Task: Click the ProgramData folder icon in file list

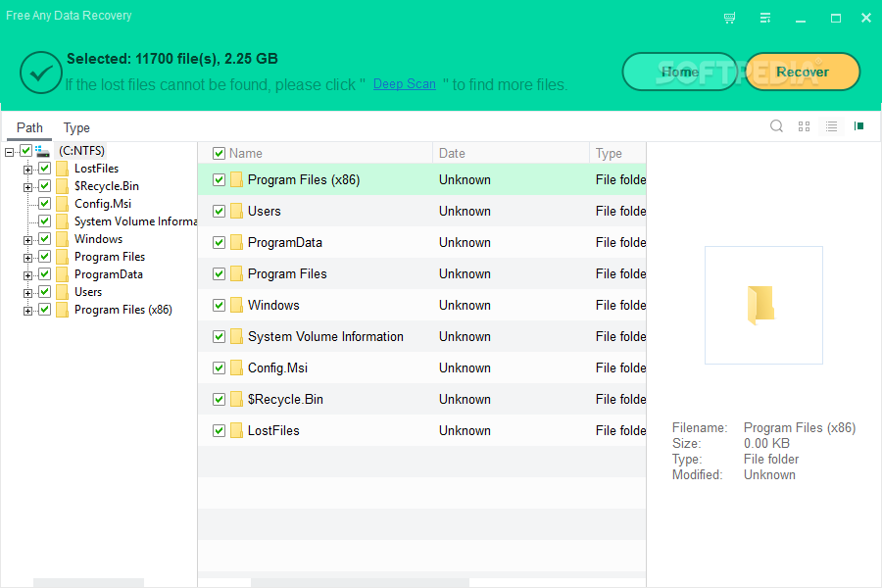Action: [x=236, y=242]
